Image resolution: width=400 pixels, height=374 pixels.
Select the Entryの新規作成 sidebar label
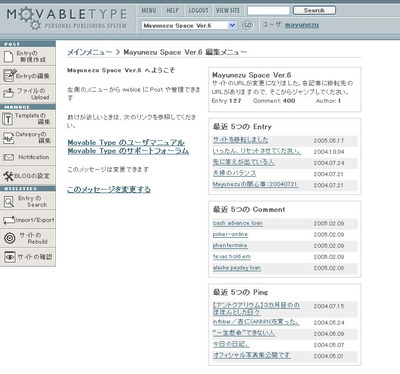point(31,57)
